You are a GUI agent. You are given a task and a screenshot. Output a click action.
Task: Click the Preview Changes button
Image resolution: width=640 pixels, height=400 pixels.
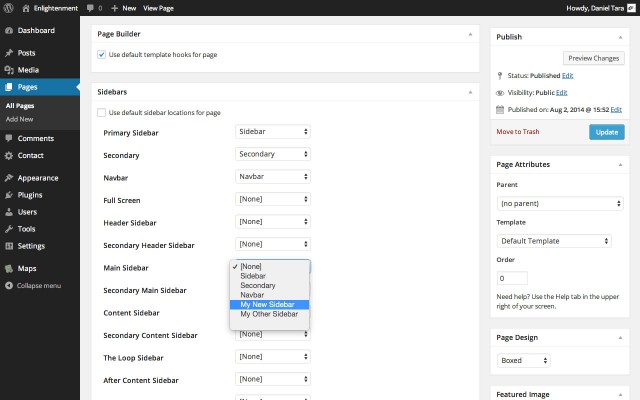(593, 58)
